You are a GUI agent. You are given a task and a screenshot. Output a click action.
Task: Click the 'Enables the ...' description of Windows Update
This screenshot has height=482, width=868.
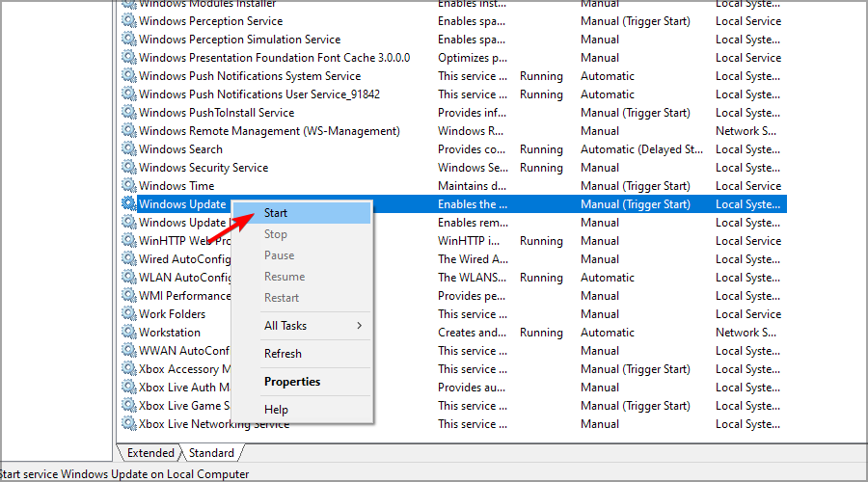tap(473, 204)
